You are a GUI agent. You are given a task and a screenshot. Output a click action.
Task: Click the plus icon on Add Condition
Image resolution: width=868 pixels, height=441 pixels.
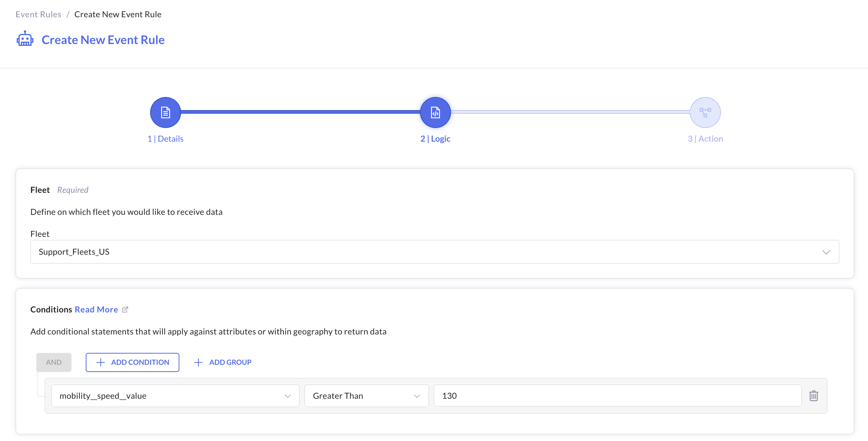pyautogui.click(x=100, y=362)
